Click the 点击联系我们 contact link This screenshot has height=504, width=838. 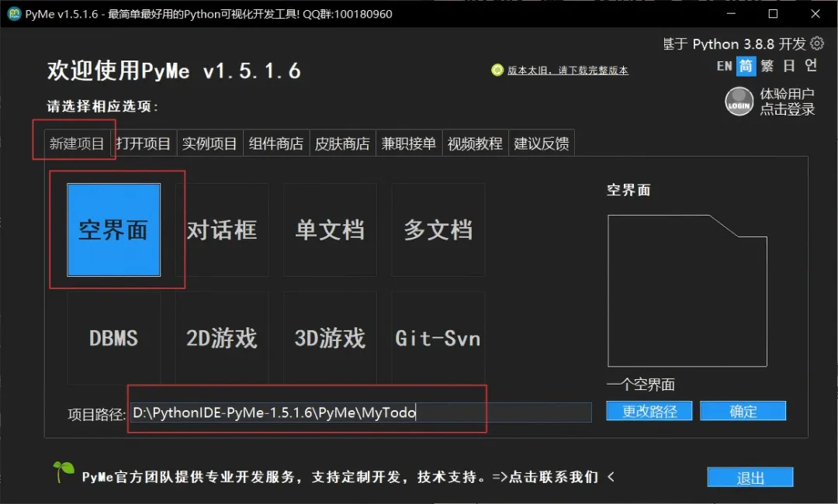point(554,477)
